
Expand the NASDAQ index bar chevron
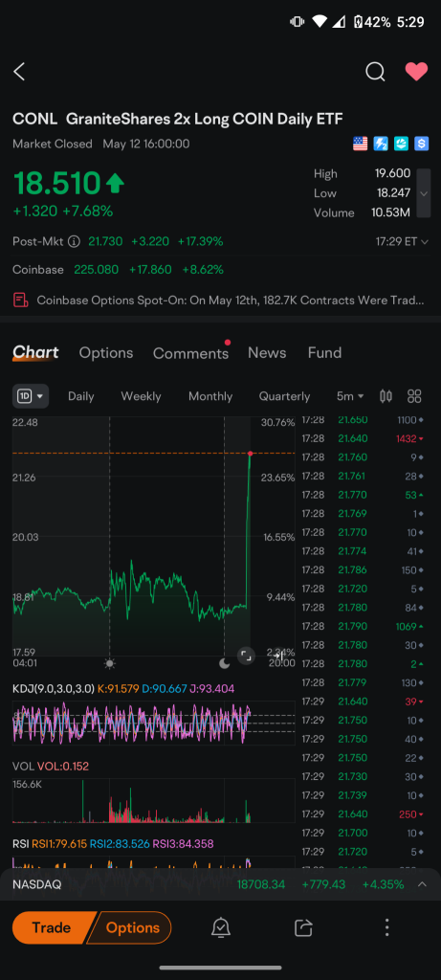coord(422,884)
